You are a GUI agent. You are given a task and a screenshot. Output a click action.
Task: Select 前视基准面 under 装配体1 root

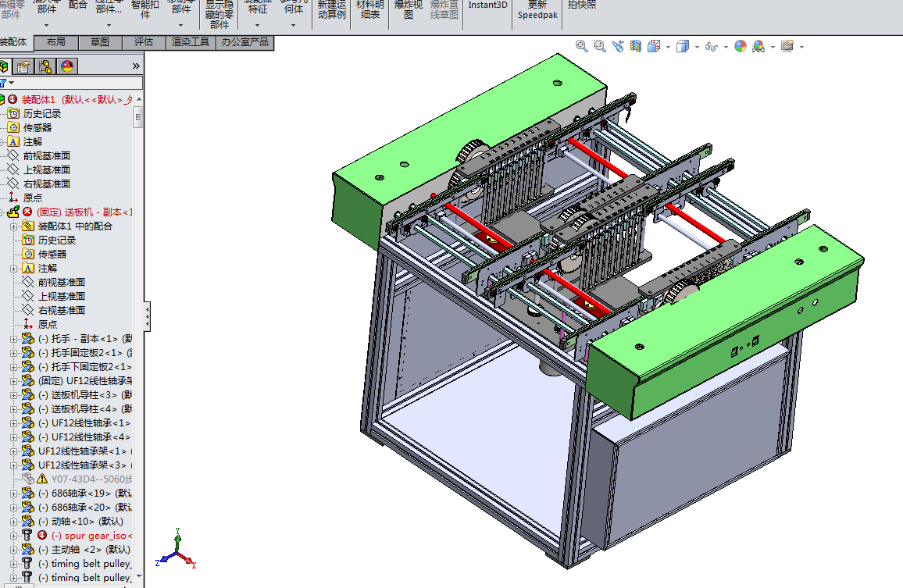pyautogui.click(x=46, y=155)
